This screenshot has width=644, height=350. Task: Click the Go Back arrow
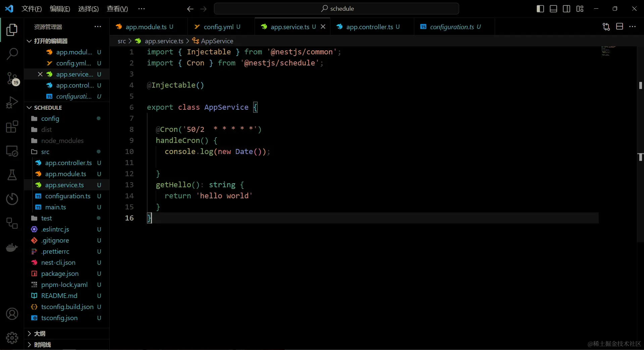pyautogui.click(x=190, y=9)
